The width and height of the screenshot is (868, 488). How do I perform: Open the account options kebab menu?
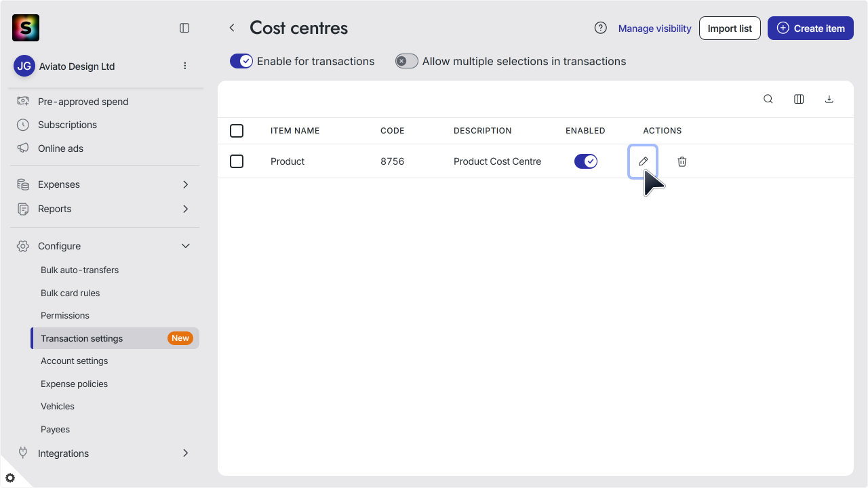185,66
